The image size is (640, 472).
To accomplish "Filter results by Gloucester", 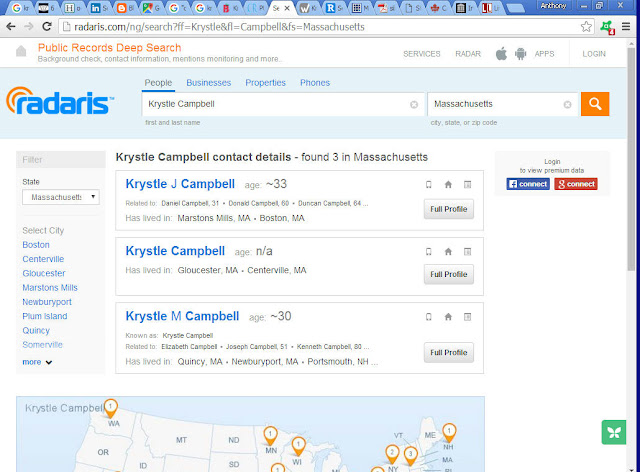I will [44, 274].
